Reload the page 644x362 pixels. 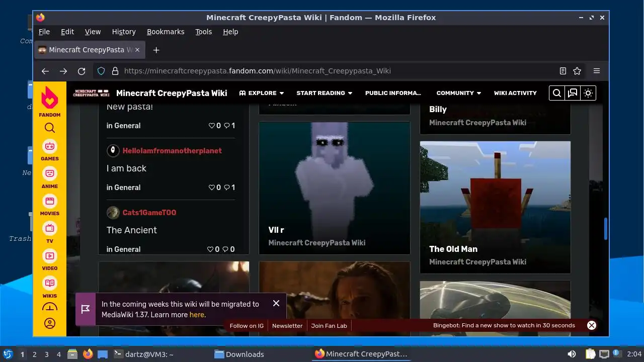[x=82, y=71]
